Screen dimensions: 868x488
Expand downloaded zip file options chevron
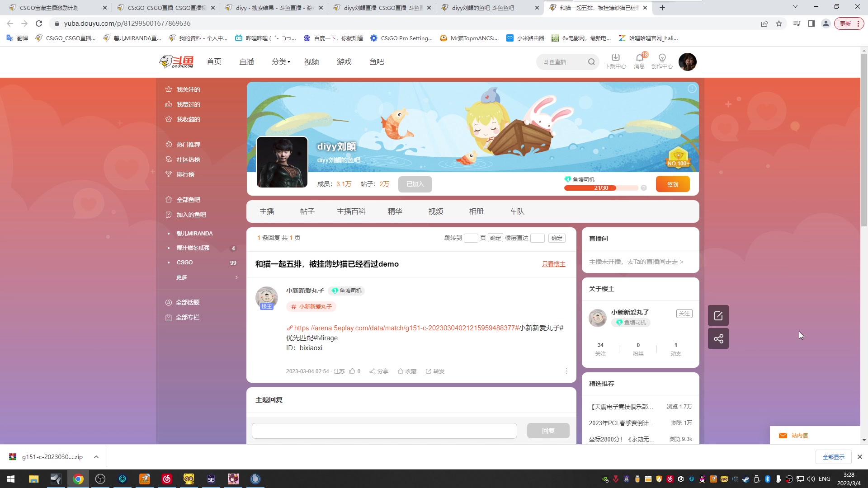point(96,457)
